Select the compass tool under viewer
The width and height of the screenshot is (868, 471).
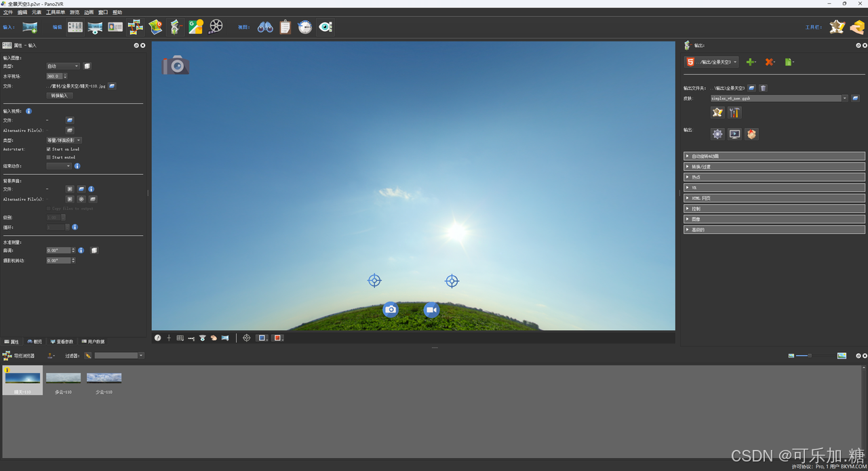tap(158, 337)
